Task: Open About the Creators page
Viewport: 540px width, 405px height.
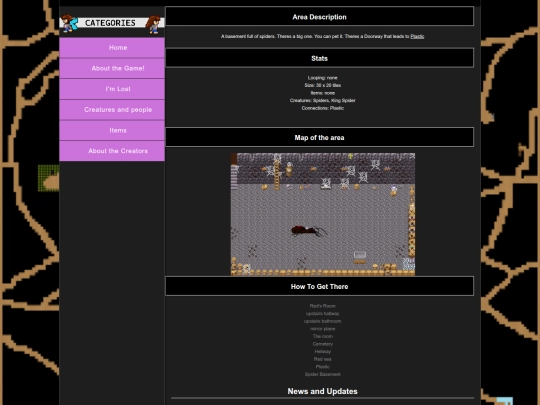Action: pyautogui.click(x=112, y=151)
